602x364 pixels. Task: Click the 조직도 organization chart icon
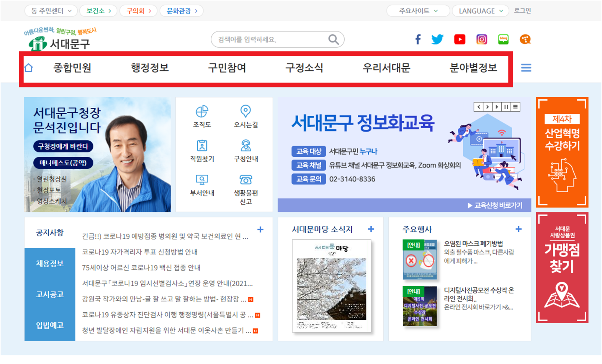(202, 112)
